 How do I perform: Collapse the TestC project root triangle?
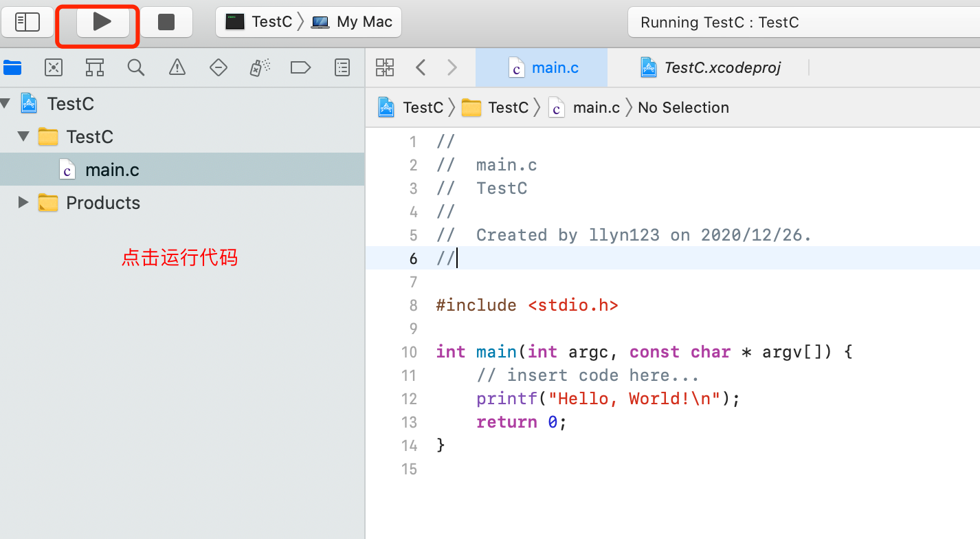[x=6, y=104]
